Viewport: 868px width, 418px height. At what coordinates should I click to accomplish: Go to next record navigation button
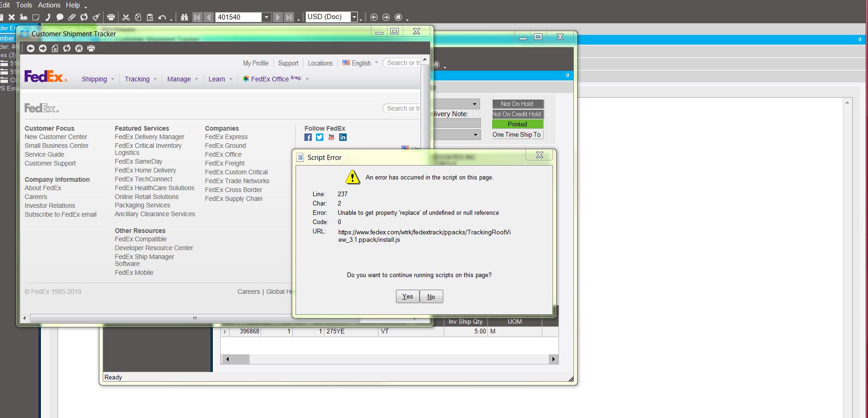[x=277, y=17]
